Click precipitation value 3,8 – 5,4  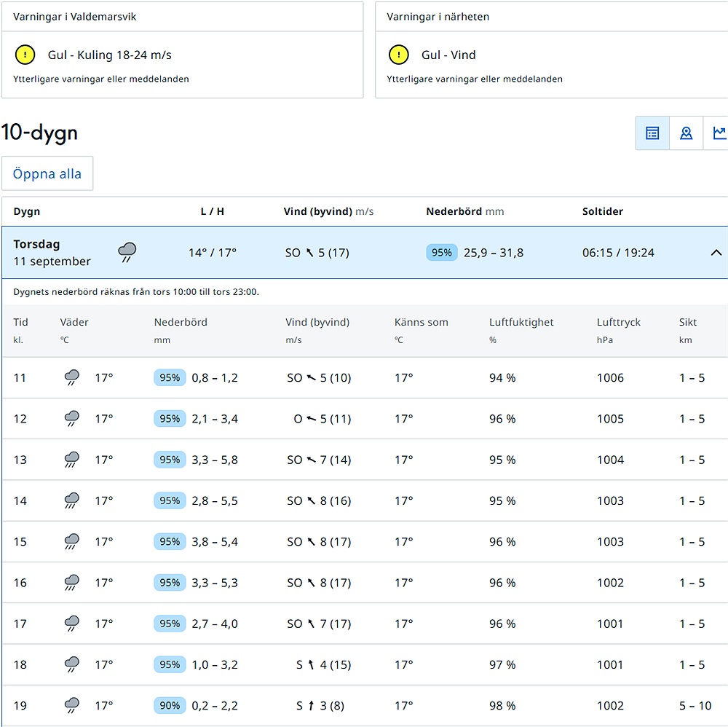pos(215,542)
